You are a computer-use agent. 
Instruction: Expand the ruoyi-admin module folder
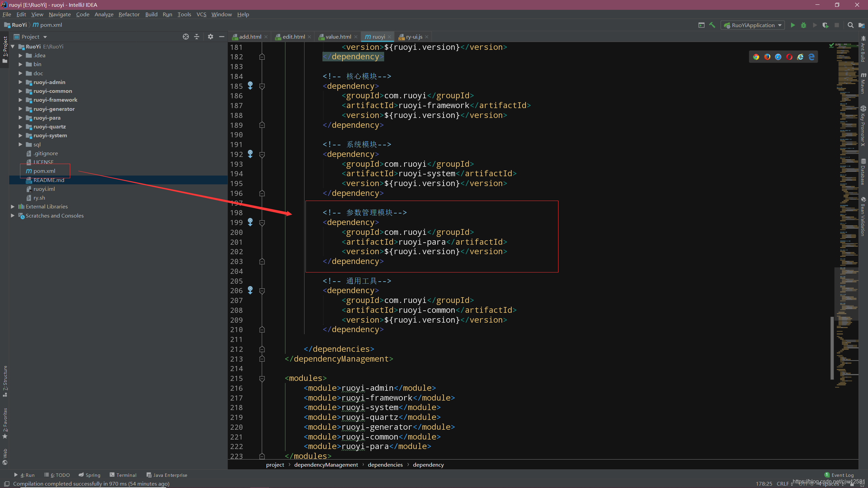(x=20, y=82)
